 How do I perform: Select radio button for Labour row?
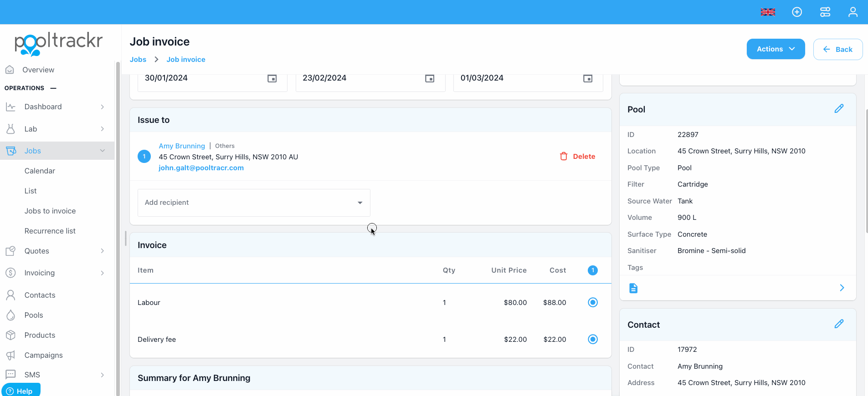coord(593,302)
